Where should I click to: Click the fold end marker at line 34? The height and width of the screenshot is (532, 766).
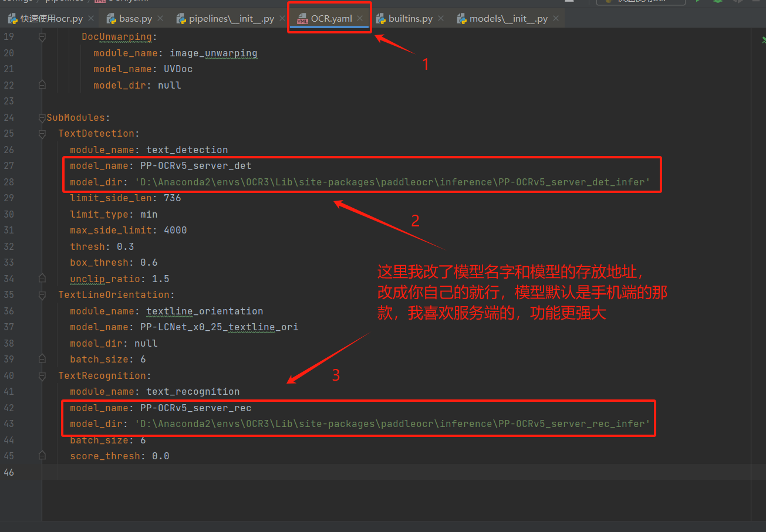pos(42,279)
